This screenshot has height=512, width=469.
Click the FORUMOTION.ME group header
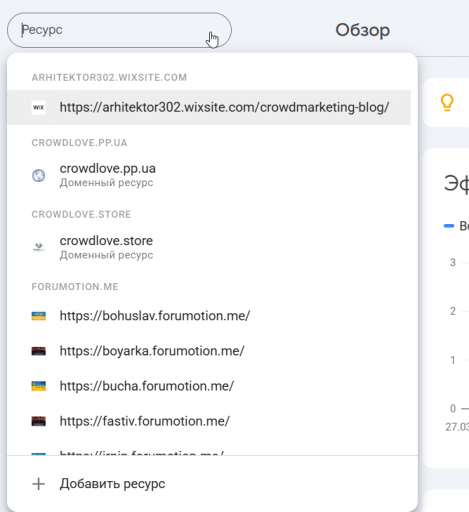click(75, 287)
